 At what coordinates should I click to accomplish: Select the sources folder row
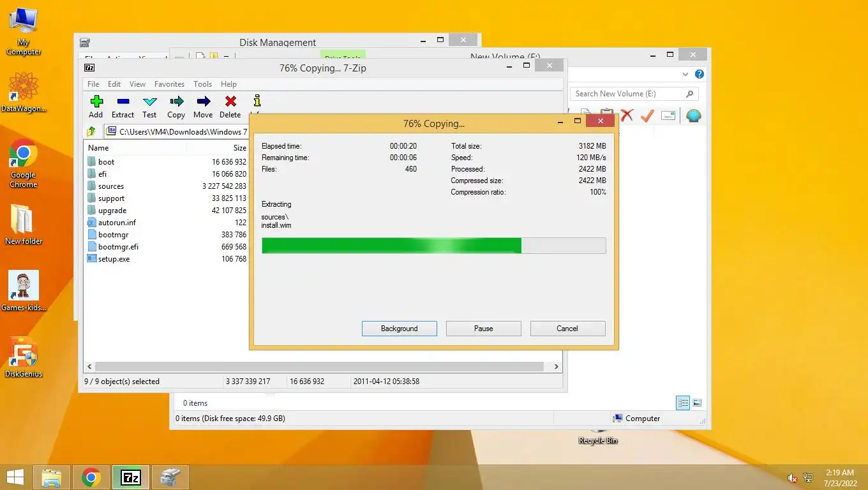pyautogui.click(x=167, y=186)
